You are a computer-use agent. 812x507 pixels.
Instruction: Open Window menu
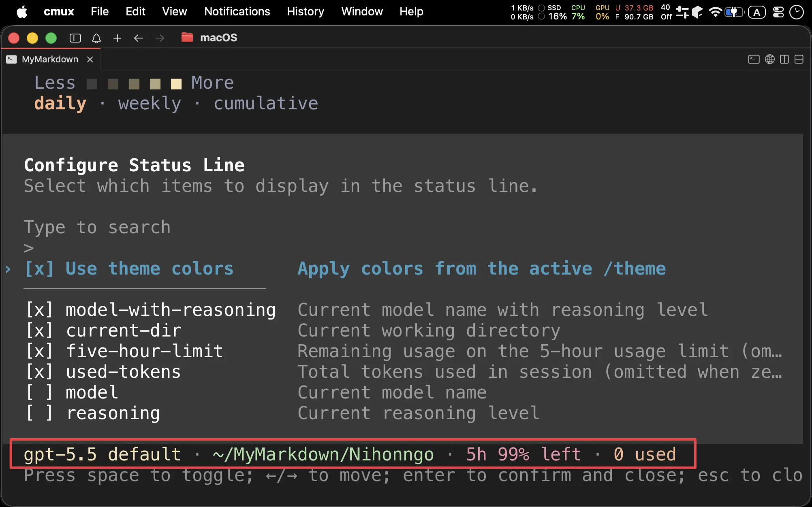pyautogui.click(x=362, y=12)
